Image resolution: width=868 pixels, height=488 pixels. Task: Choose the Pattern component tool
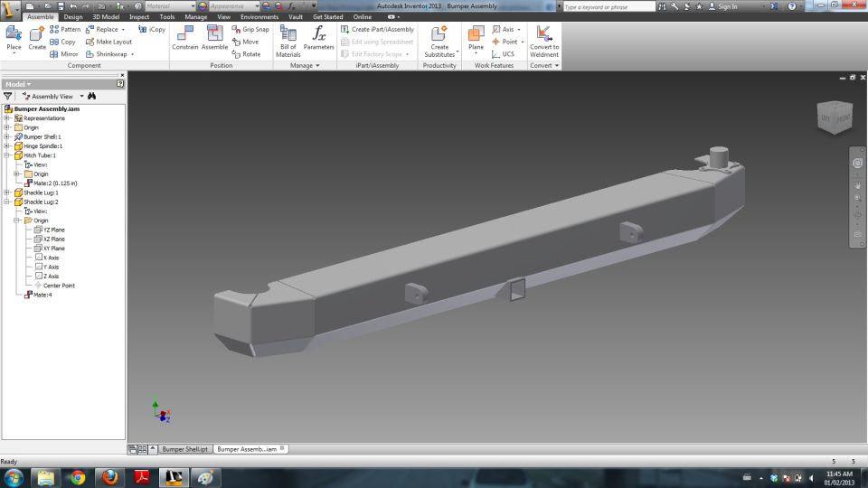(x=65, y=29)
